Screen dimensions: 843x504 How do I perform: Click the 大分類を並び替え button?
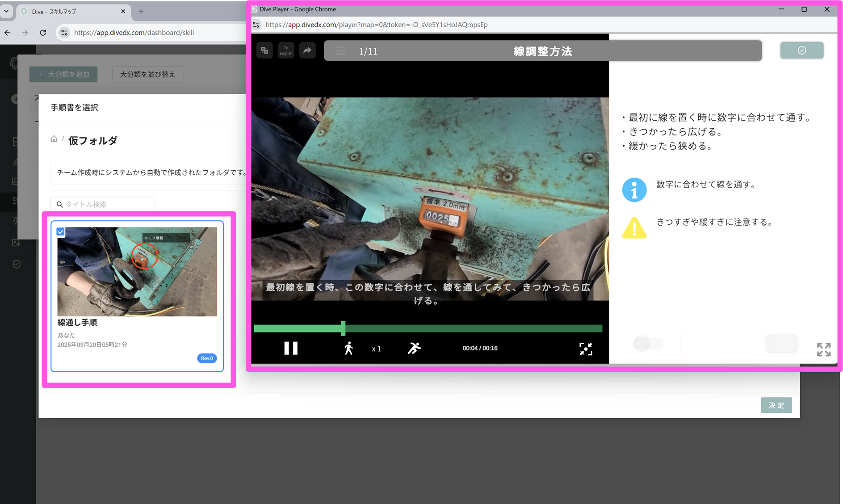tap(147, 74)
